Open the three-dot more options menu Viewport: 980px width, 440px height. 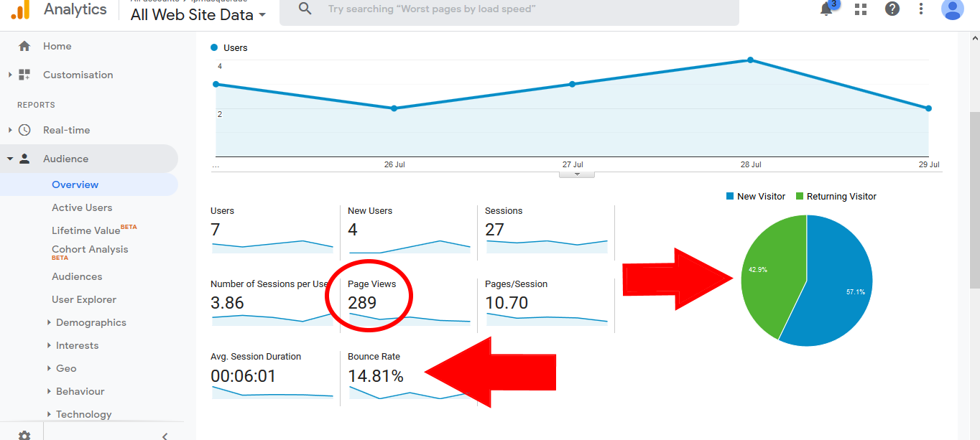tap(921, 9)
